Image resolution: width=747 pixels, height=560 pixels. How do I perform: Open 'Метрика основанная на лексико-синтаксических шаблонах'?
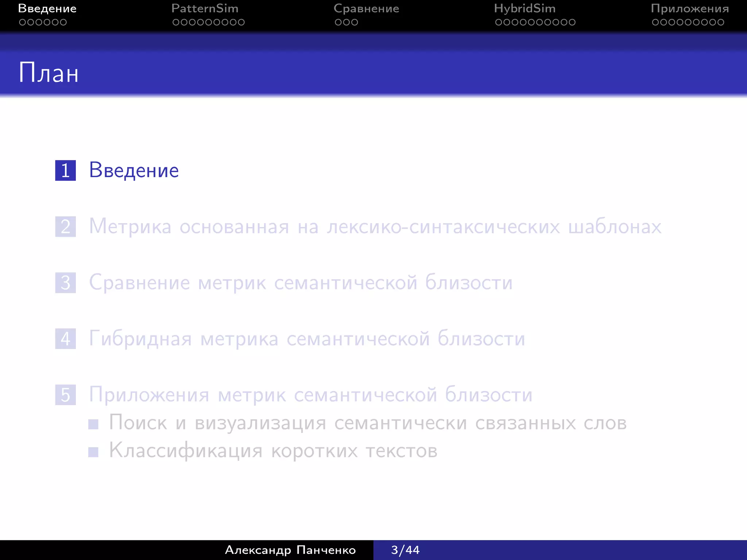(x=375, y=226)
